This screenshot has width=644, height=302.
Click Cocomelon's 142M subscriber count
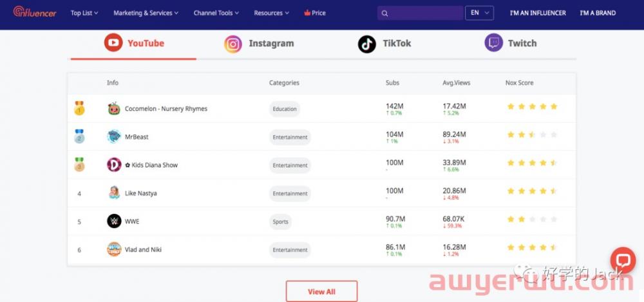point(394,106)
